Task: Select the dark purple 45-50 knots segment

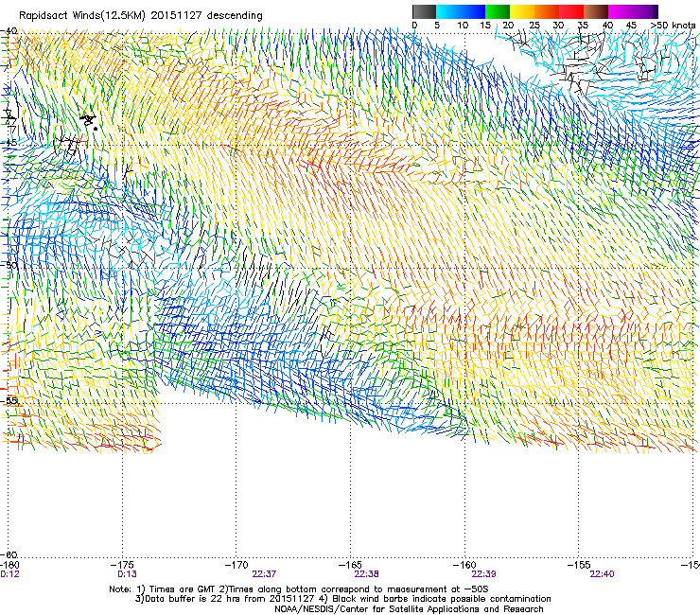Action: (645, 11)
